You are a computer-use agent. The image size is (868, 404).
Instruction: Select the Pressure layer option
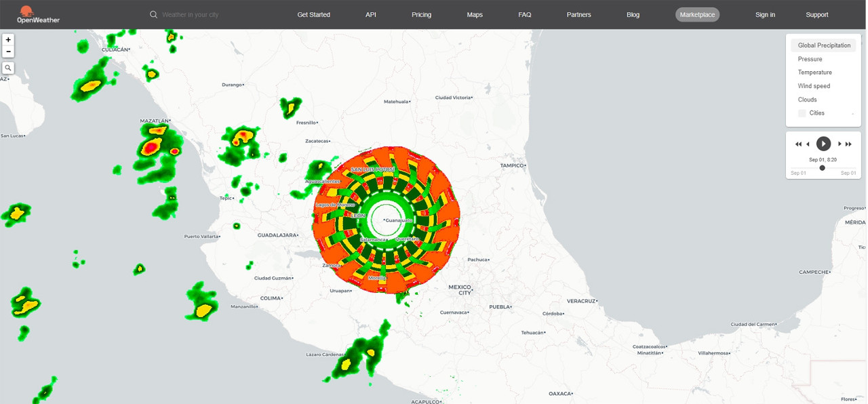pyautogui.click(x=810, y=58)
